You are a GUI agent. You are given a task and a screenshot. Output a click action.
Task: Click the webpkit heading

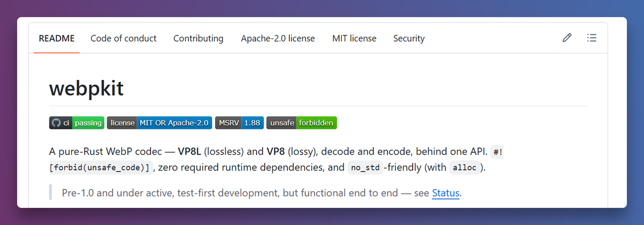click(86, 89)
